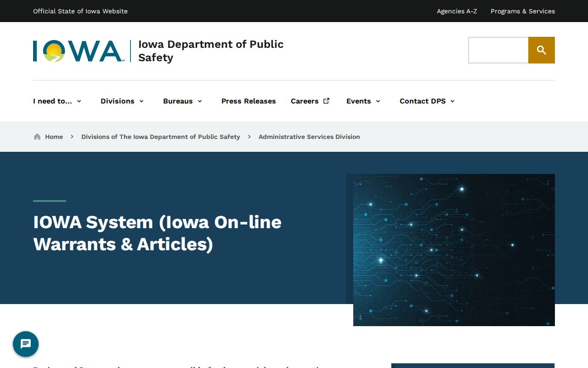Expand the Divisions dropdown menu

point(122,101)
